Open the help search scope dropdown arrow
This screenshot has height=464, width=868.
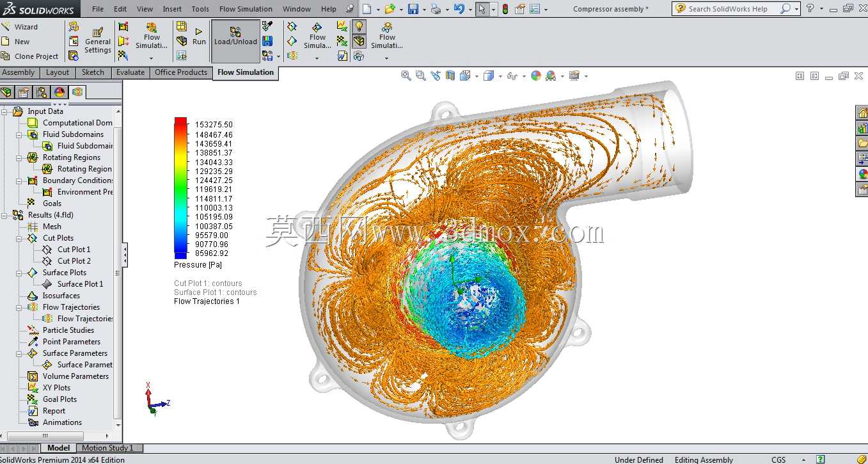(796, 9)
